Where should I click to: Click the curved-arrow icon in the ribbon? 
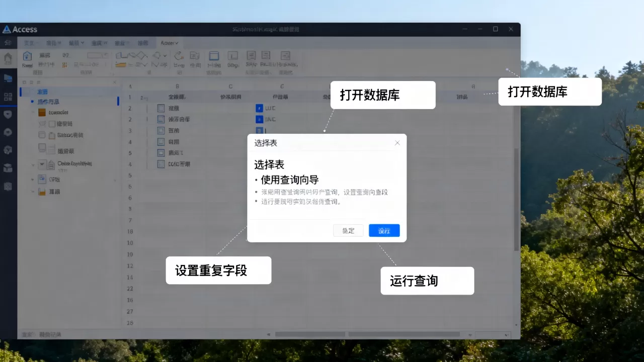tap(179, 56)
